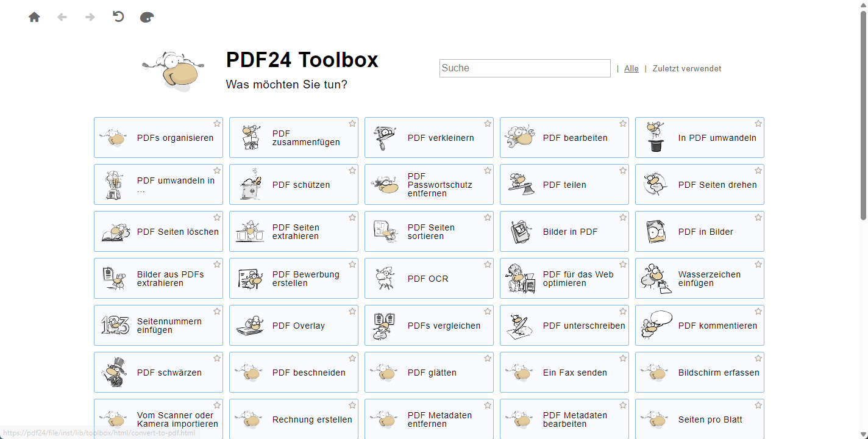
Task: Open the Bilder aus PDFs extrahieren icon
Action: tap(113, 279)
